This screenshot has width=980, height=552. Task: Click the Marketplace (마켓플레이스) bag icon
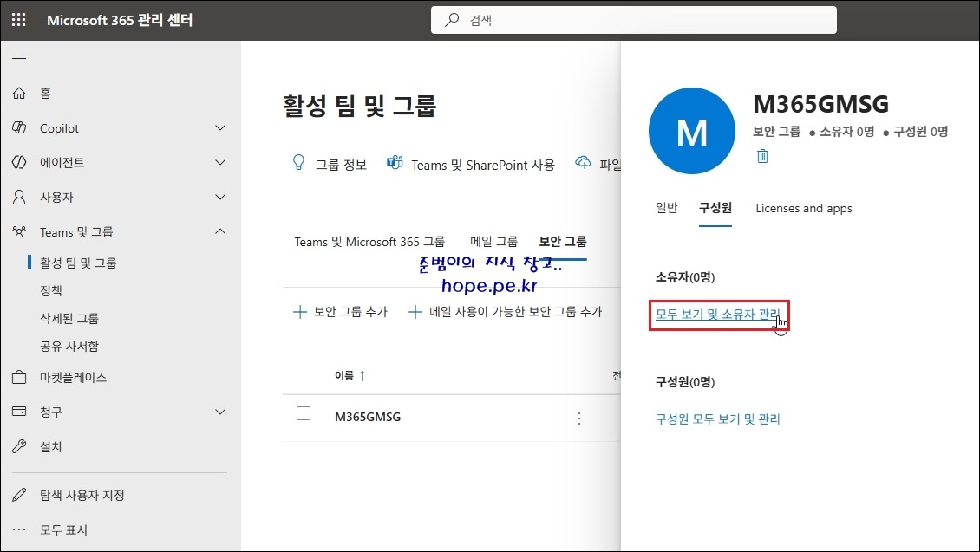tap(19, 377)
